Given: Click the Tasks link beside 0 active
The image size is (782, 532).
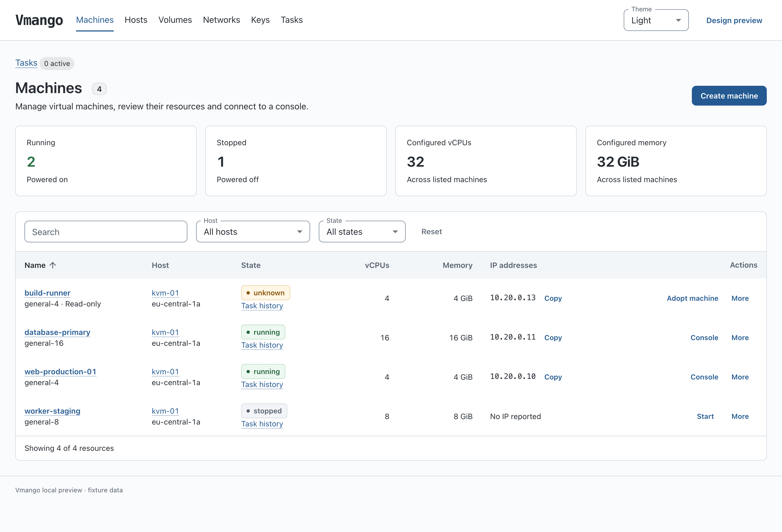Looking at the screenshot, I should coord(26,63).
